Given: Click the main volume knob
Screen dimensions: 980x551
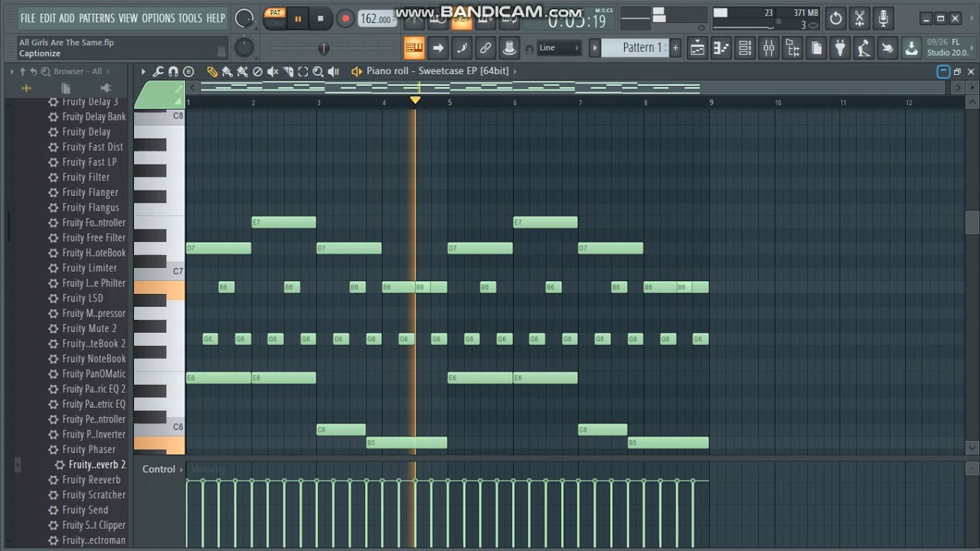Looking at the screenshot, I should [x=244, y=18].
